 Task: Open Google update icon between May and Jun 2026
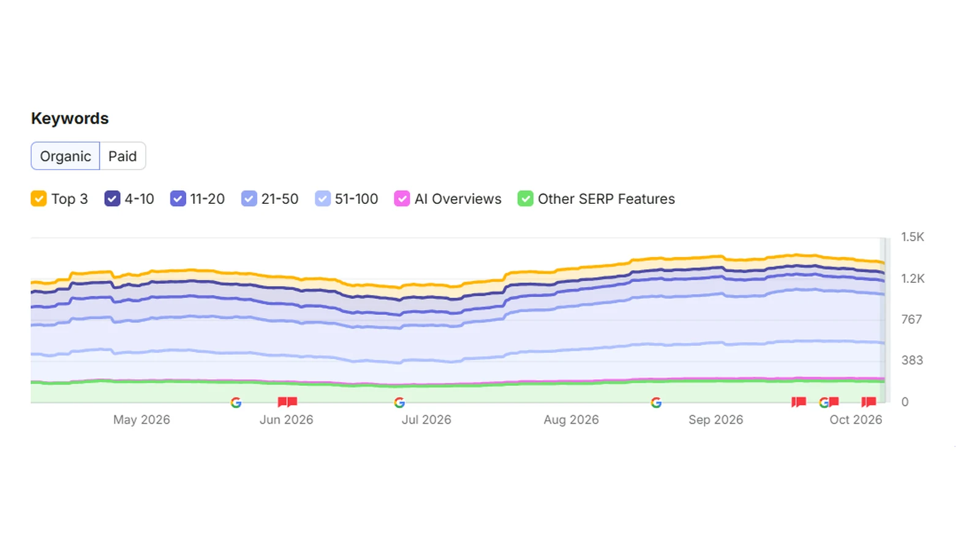coord(236,402)
